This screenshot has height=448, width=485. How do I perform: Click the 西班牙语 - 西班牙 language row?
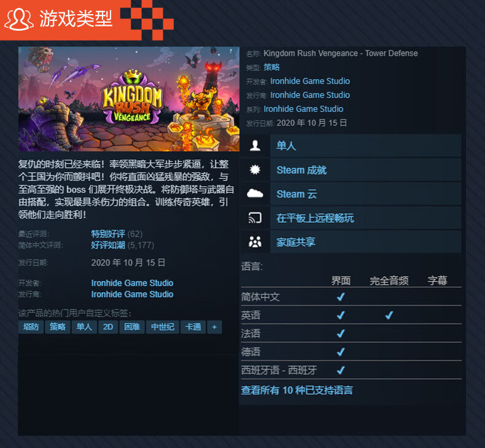click(351, 370)
